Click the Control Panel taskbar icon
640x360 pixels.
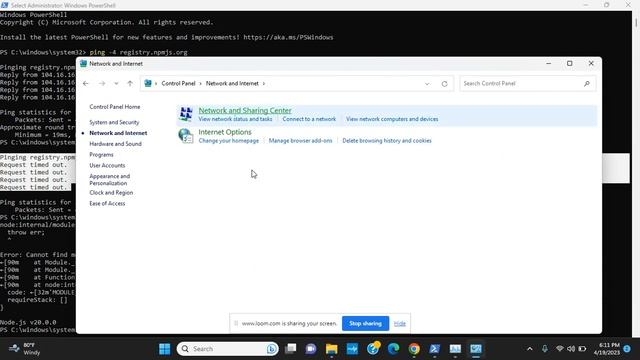[x=476, y=349]
